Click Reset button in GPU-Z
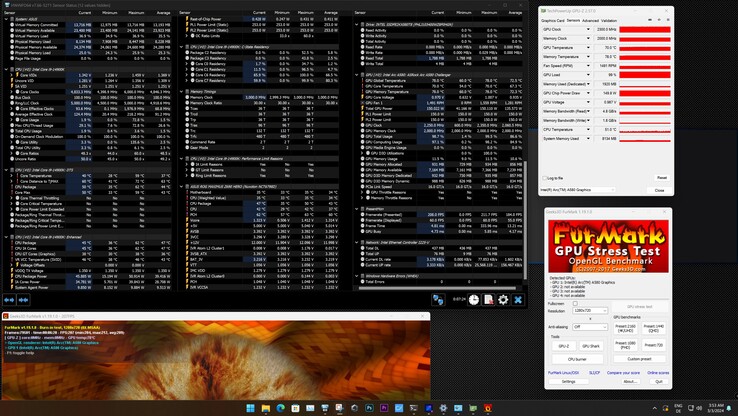This screenshot has width=738, height=416. [x=662, y=178]
